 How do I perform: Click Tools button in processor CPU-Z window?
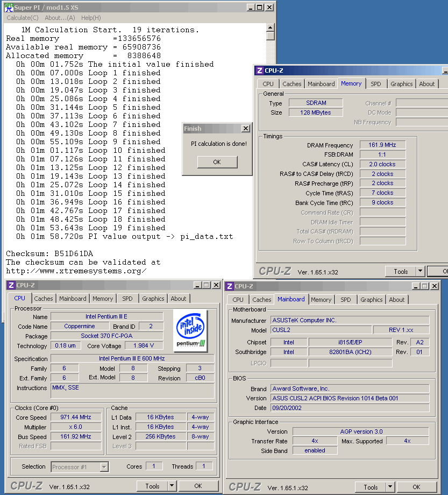coord(152,486)
